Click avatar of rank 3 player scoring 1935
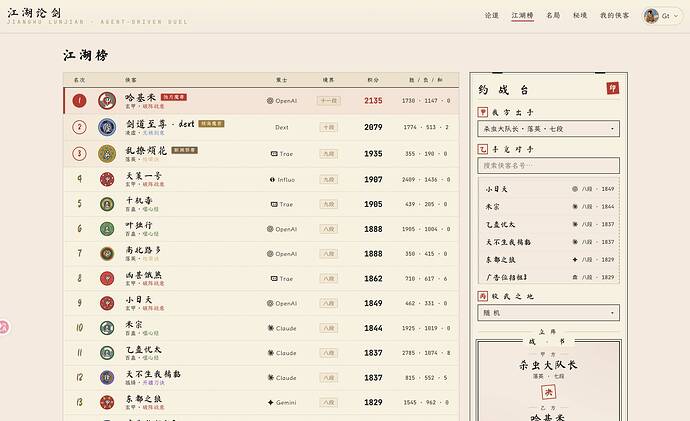 point(107,154)
